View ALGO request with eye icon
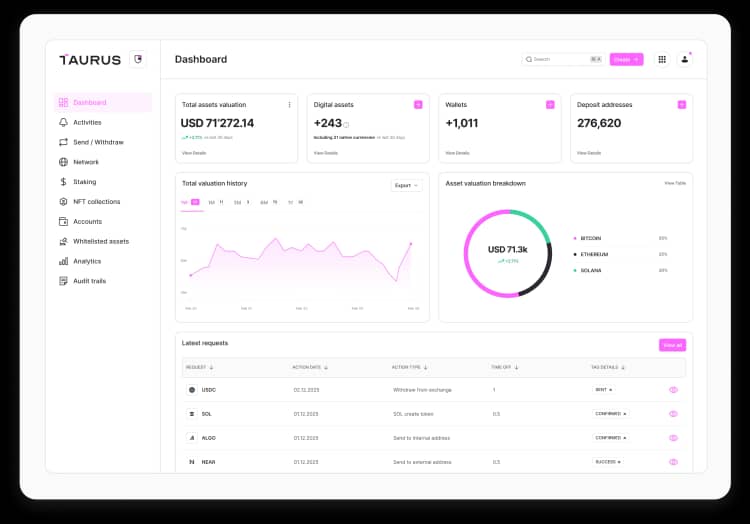 [673, 438]
